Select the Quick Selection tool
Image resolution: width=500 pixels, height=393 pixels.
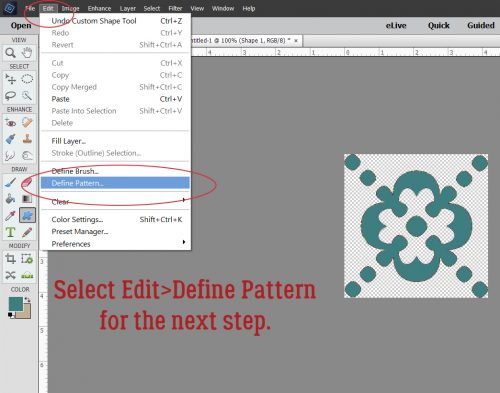point(27,96)
